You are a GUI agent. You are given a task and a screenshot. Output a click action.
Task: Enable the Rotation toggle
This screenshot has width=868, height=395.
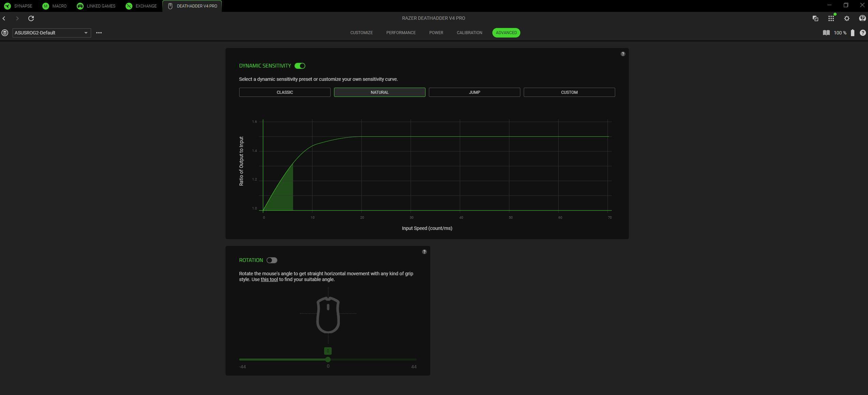click(272, 260)
